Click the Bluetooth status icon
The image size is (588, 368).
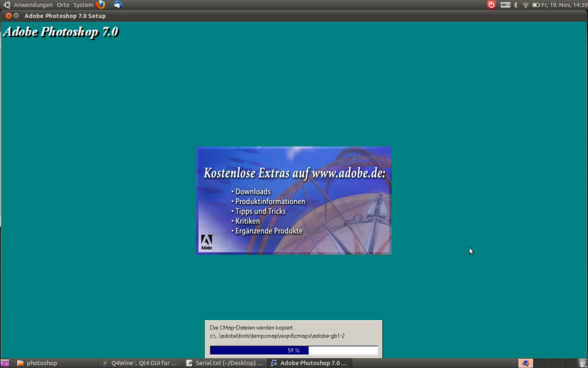pyautogui.click(x=516, y=5)
